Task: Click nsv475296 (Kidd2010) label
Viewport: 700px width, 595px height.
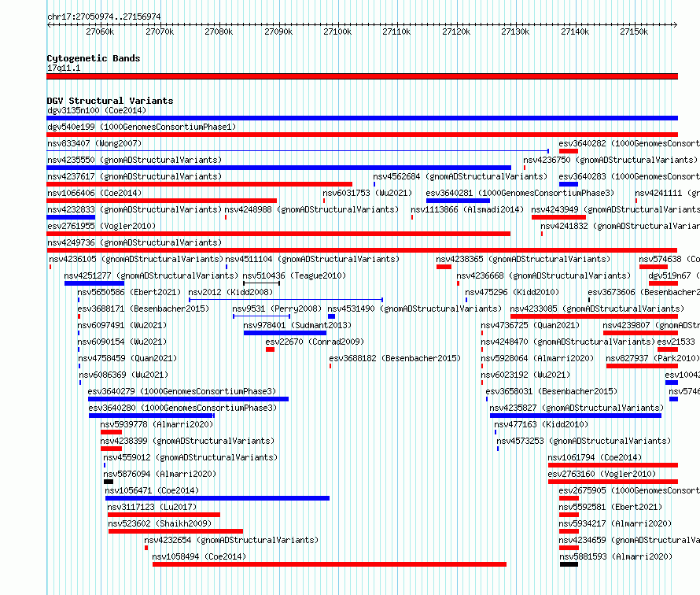Action: [x=512, y=292]
